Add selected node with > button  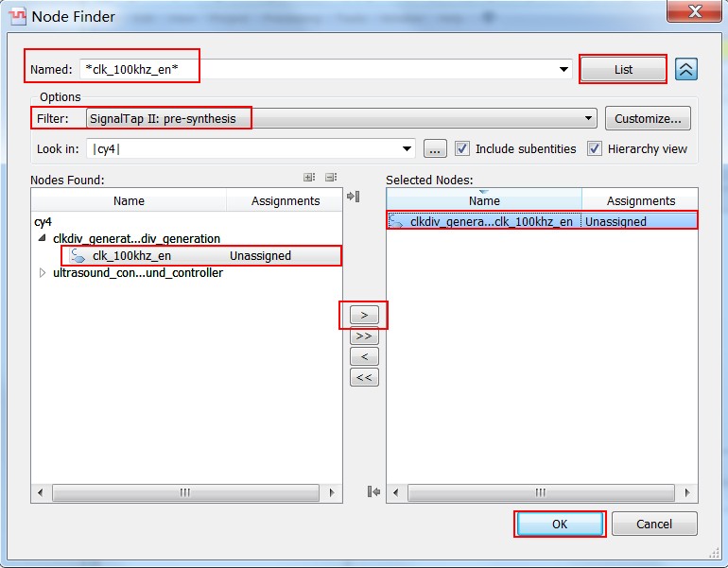[364, 315]
